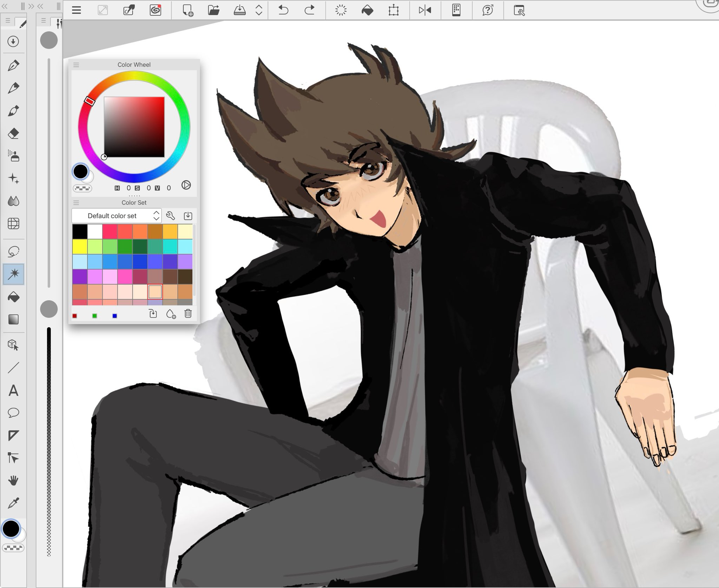Select the Blend droplets tool
719x588 pixels.
click(x=13, y=201)
